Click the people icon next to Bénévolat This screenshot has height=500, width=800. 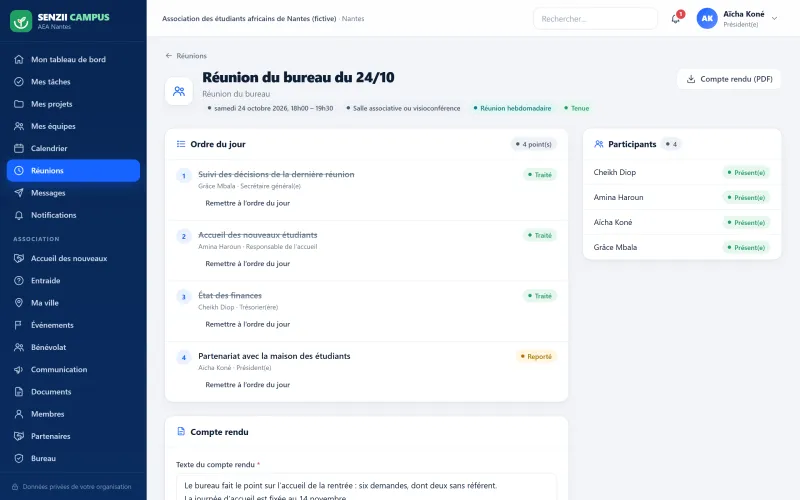coord(19,347)
